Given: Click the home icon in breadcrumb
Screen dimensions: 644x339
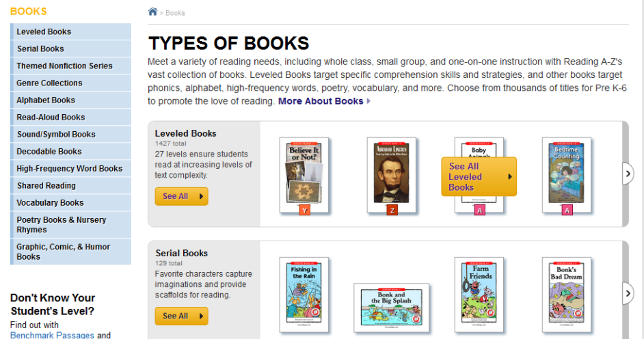Looking at the screenshot, I should pos(152,12).
